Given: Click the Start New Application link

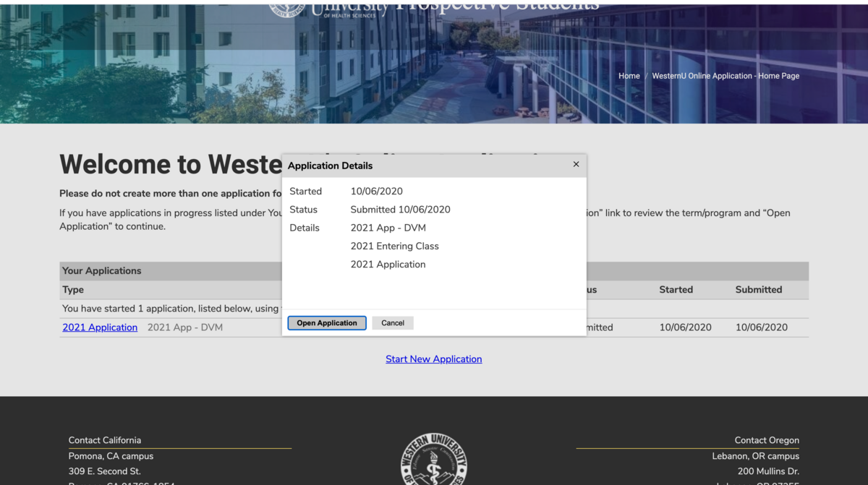Looking at the screenshot, I should coord(433,359).
